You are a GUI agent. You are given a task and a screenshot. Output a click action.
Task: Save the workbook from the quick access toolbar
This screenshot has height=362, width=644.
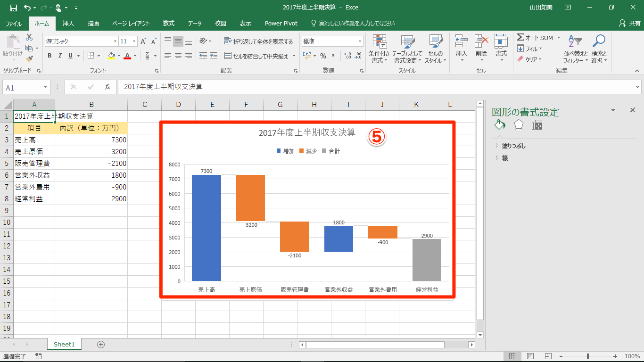[x=13, y=8]
